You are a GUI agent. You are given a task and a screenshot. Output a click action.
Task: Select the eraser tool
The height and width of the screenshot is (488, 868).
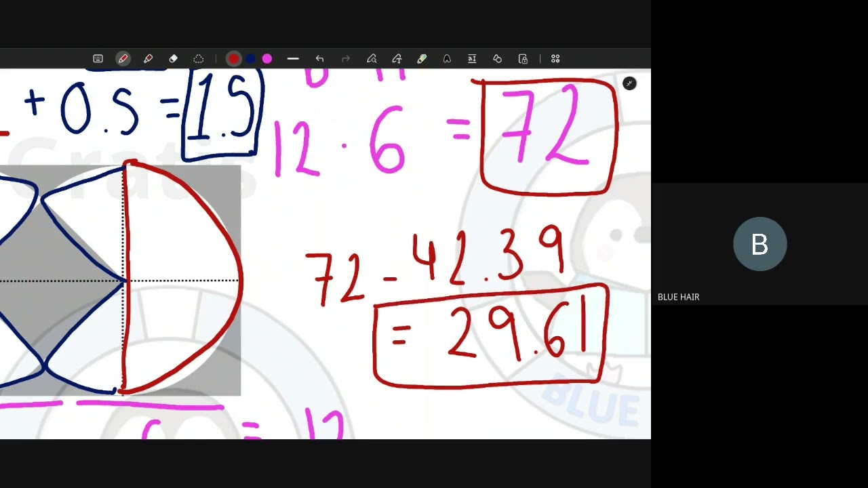173,59
